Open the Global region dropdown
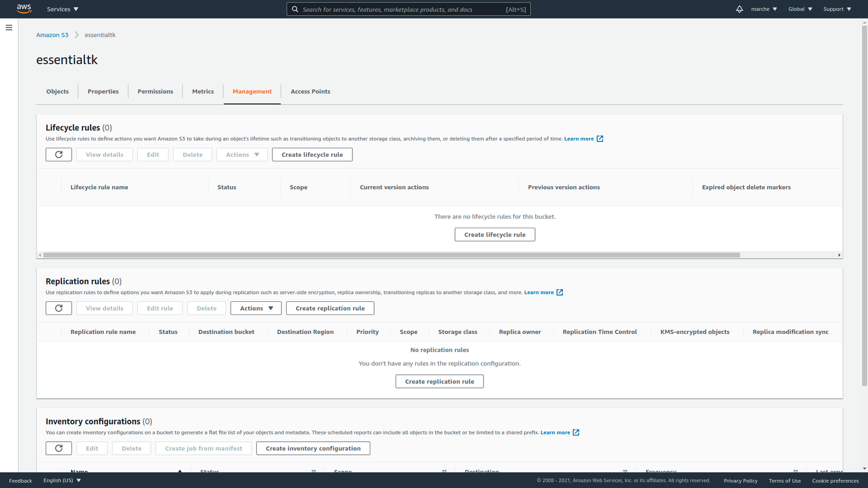 [800, 9]
